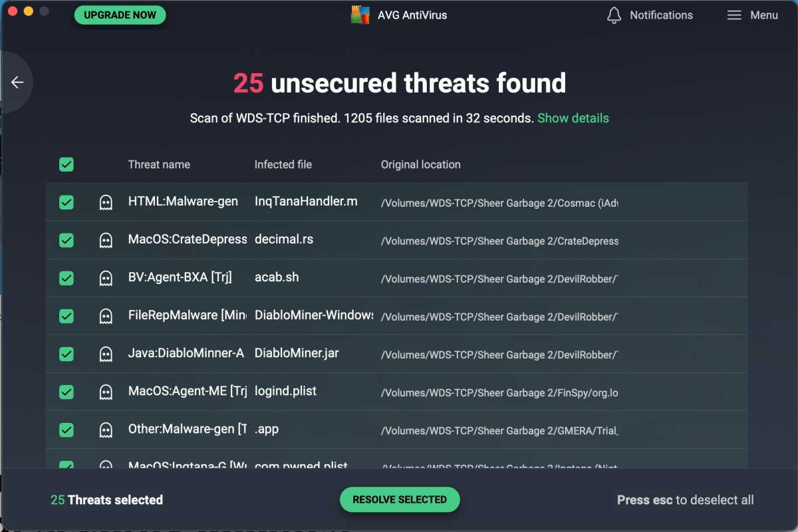
Task: Uncheck the Other:Malware-gen threat checkbox
Action: tap(66, 430)
